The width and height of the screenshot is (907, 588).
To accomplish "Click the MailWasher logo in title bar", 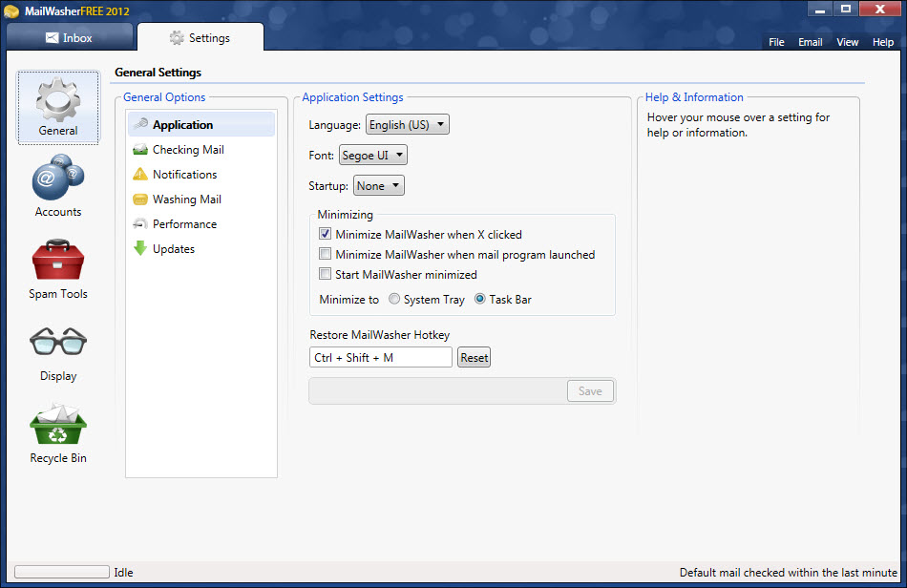I will [11, 11].
